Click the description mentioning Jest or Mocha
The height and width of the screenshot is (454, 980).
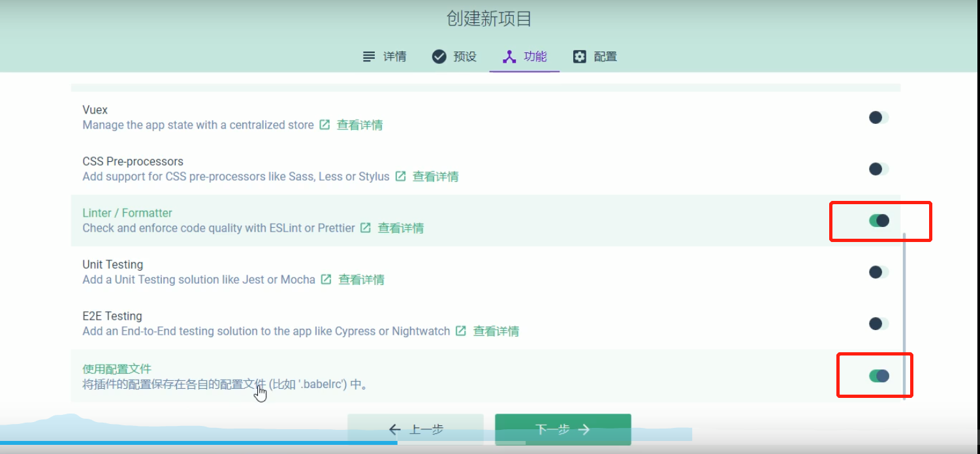[198, 280]
